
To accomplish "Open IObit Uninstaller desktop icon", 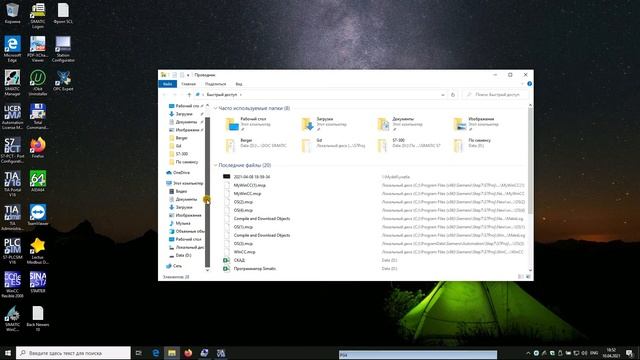I will [x=38, y=82].
